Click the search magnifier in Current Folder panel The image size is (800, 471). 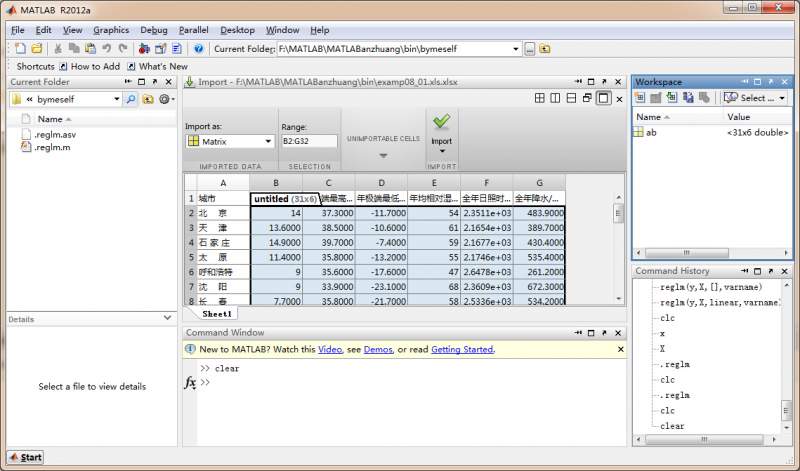pyautogui.click(x=131, y=99)
